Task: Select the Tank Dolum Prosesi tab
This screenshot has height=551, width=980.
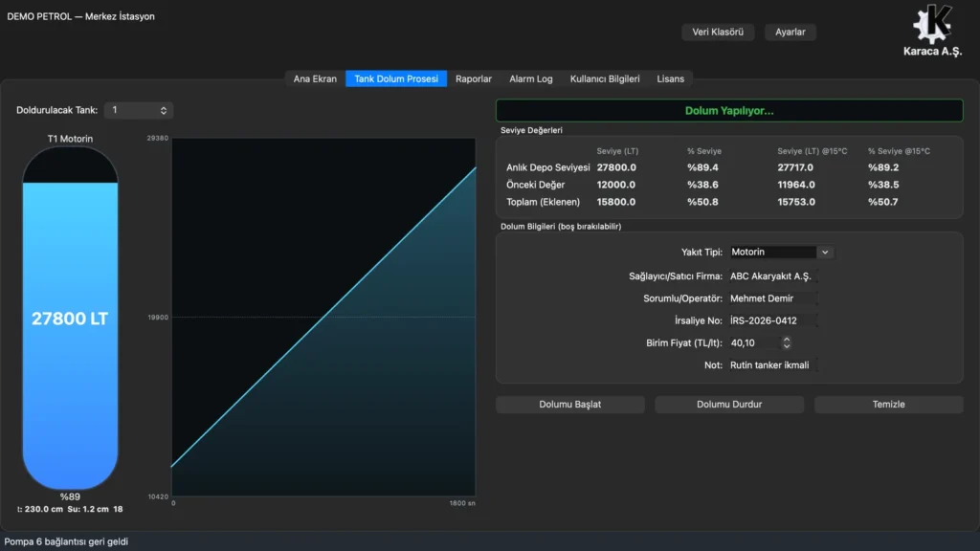Action: pos(396,78)
